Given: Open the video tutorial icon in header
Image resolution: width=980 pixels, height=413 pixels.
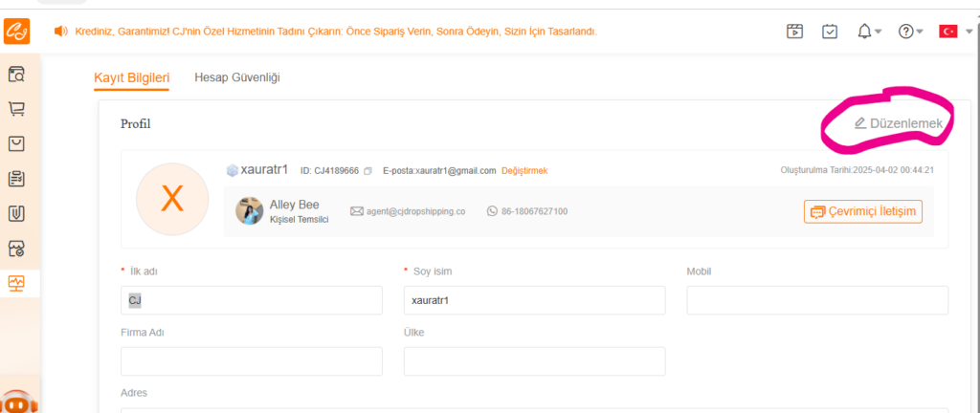Looking at the screenshot, I should 794,32.
